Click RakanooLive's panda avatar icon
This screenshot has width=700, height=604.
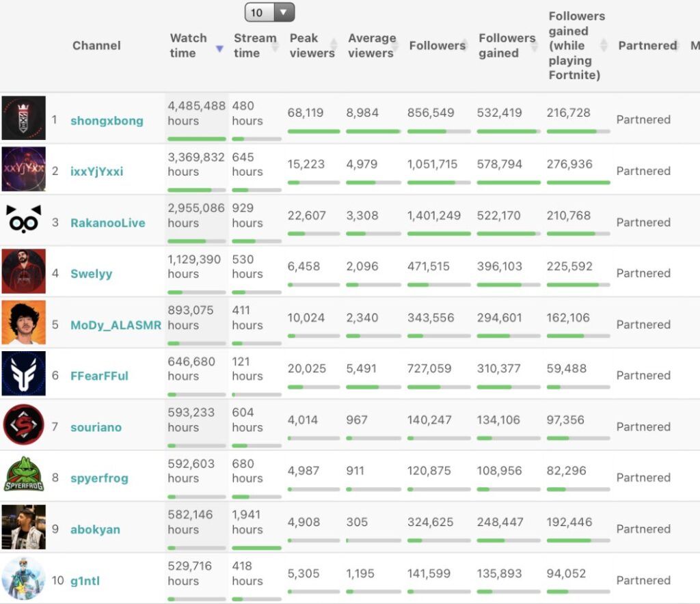point(23,220)
